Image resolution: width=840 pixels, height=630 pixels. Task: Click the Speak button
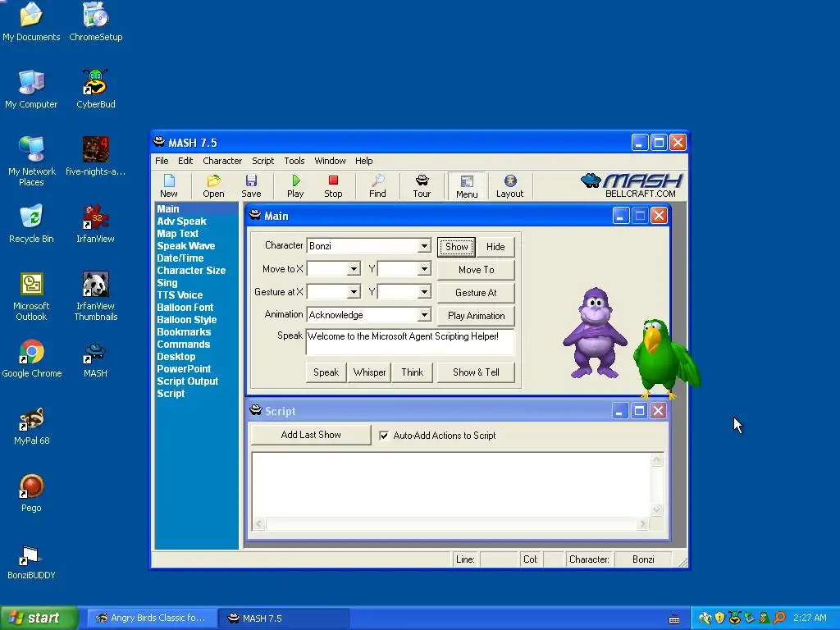[x=326, y=372]
